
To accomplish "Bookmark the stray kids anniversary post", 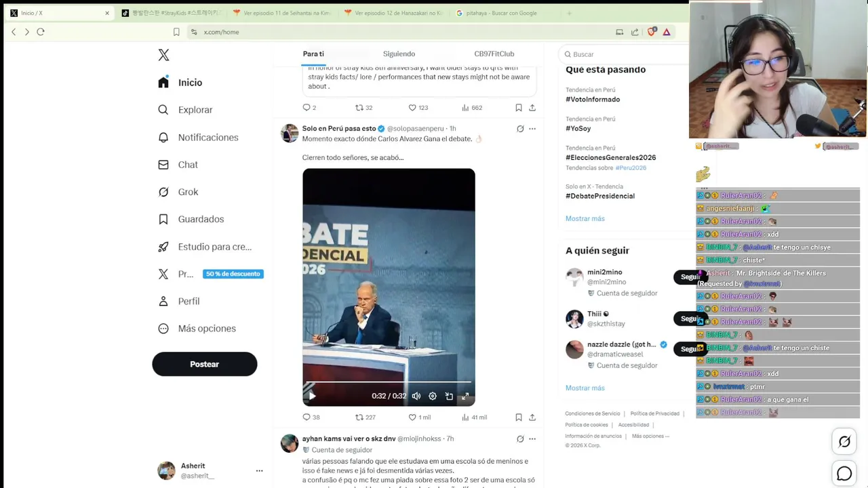I will click(518, 108).
